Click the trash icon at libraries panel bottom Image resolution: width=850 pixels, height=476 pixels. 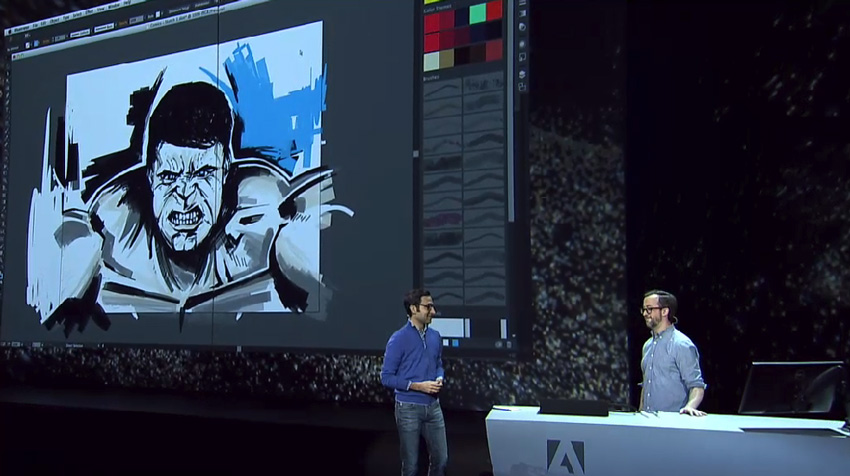point(509,345)
